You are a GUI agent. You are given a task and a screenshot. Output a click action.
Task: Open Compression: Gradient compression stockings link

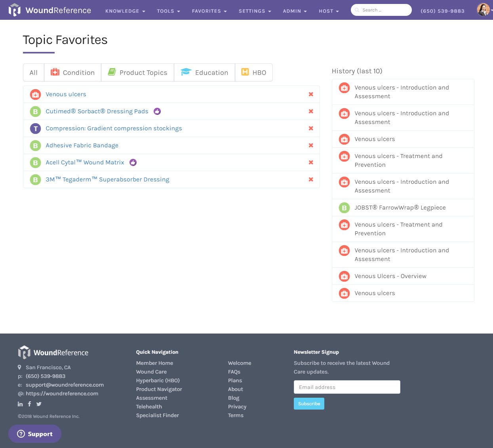click(114, 128)
